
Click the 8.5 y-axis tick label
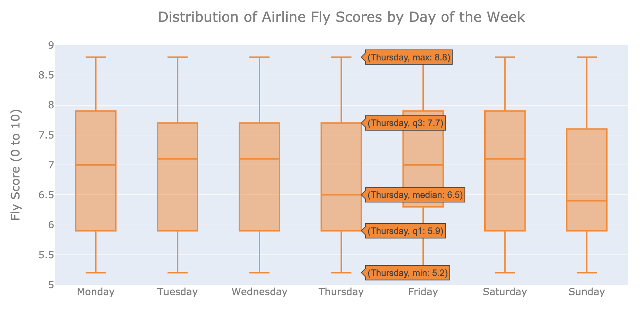click(x=46, y=75)
